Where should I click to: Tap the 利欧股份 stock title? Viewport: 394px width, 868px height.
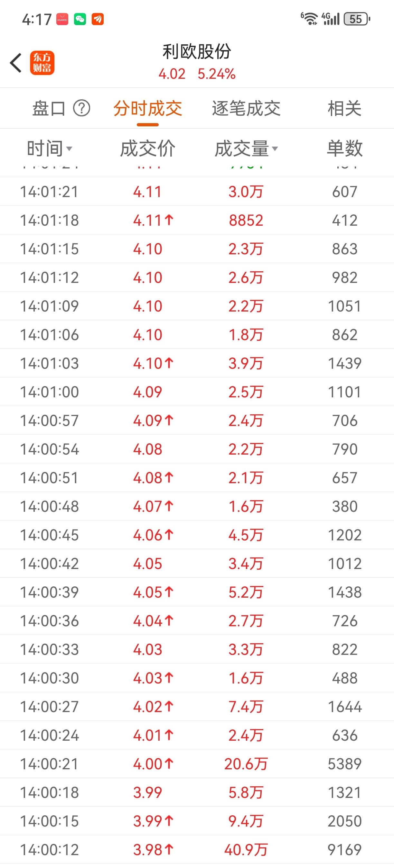(x=197, y=51)
